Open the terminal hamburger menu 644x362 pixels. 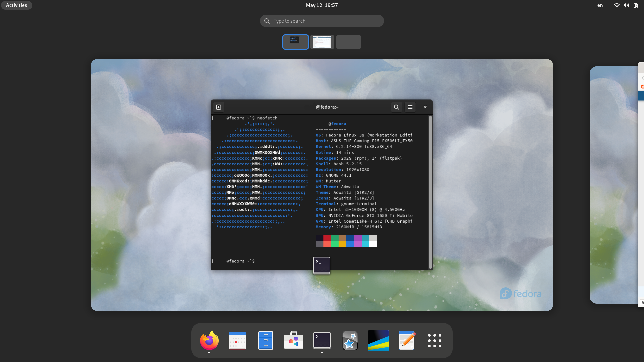point(410,107)
